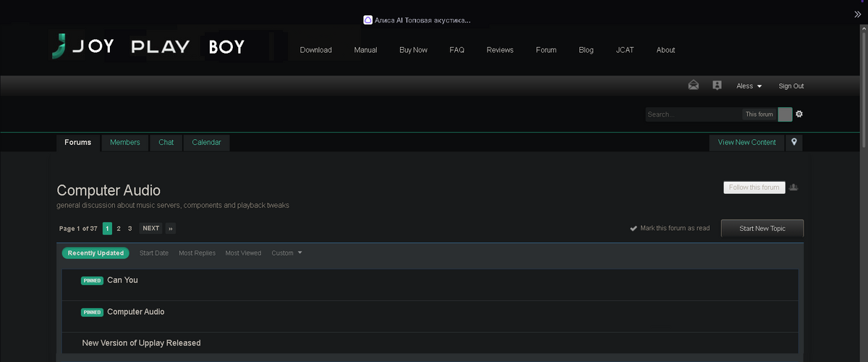
Task: Expand the Aless user dropdown
Action: pyautogui.click(x=749, y=86)
